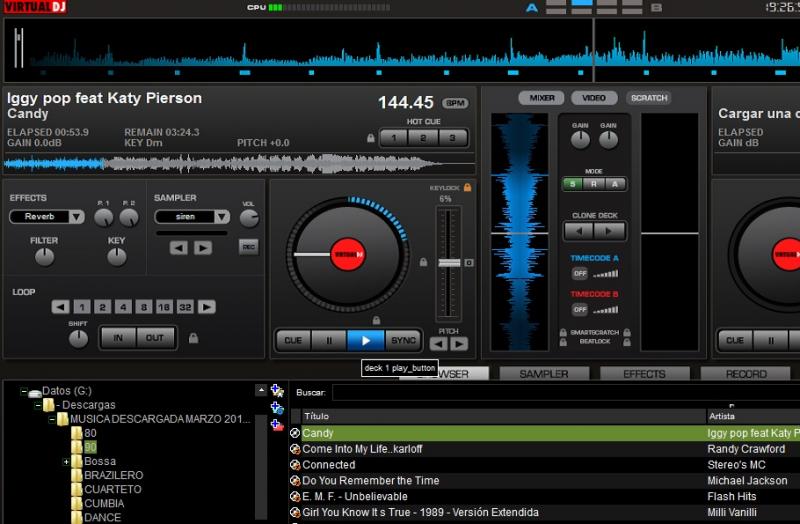Set loop length to 4 beats
The height and width of the screenshot is (524, 800).
pyautogui.click(x=123, y=307)
